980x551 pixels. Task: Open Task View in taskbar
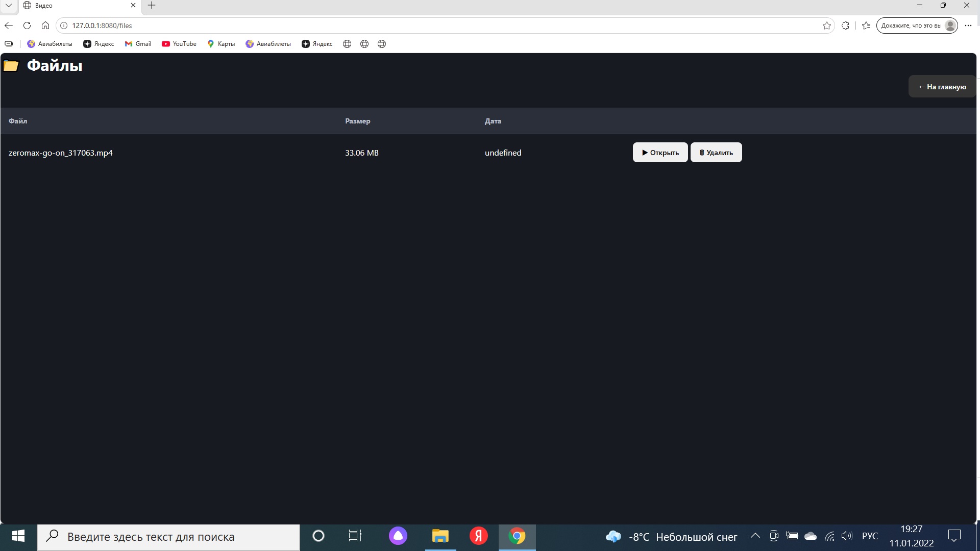[355, 536]
